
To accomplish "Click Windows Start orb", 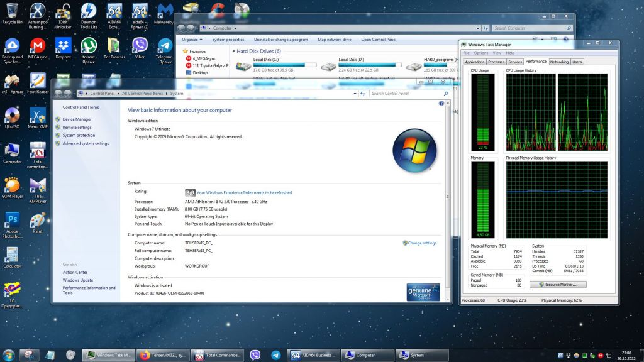I will click(8, 355).
